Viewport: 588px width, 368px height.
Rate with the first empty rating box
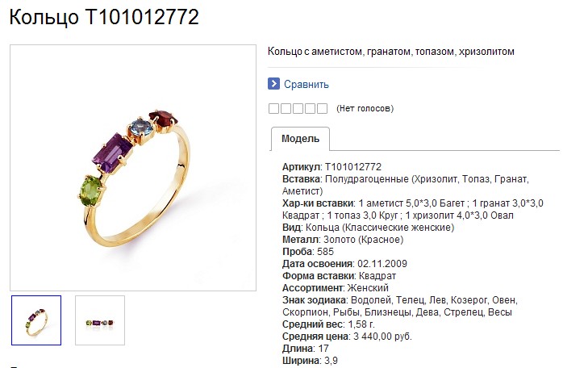[x=273, y=108]
